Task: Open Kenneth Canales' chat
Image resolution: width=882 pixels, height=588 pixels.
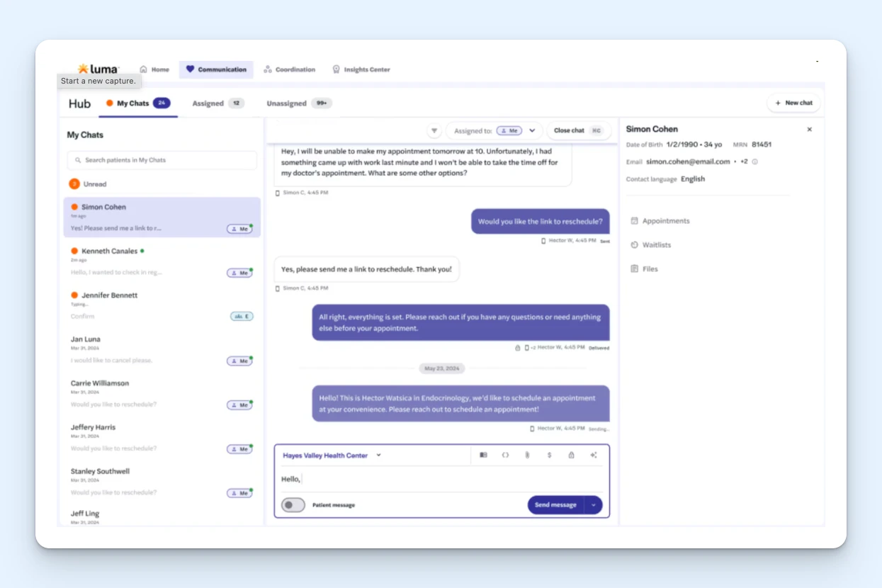Action: (x=162, y=261)
